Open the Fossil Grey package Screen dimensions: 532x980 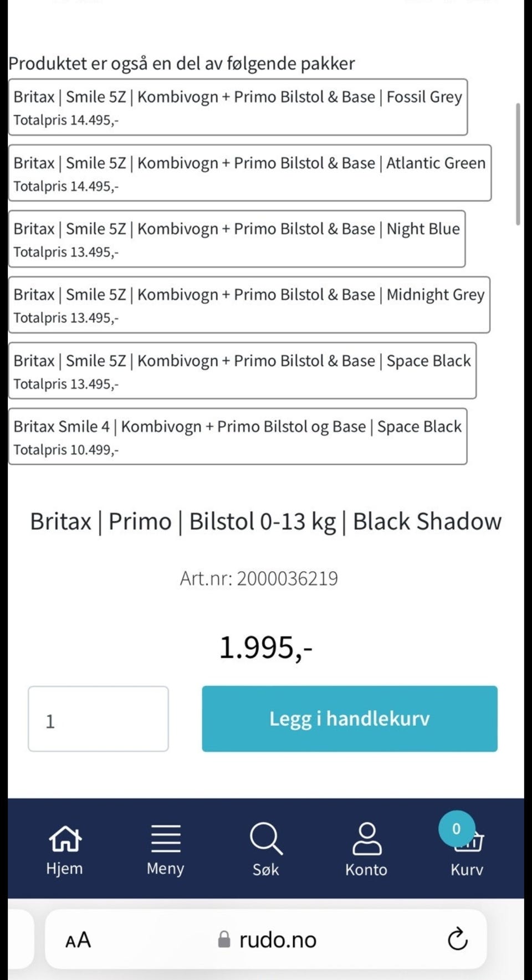click(x=238, y=107)
